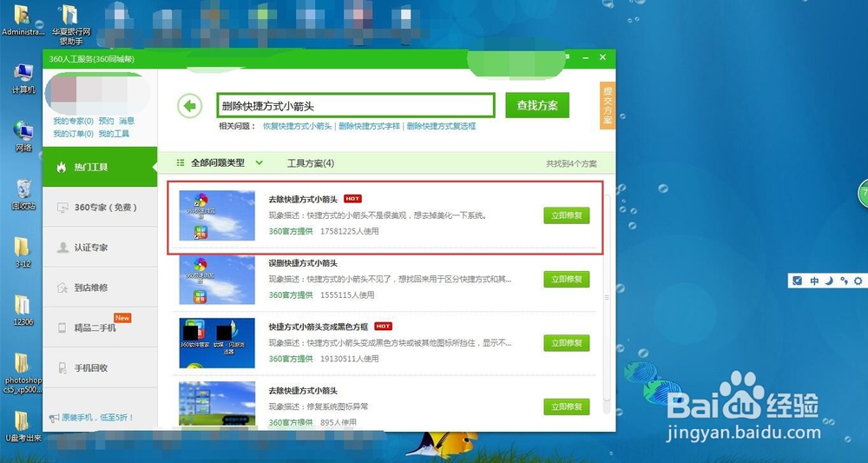Screen dimensions: 868x463
Task: Select the 工具方案(4) tab
Action: coord(311,162)
